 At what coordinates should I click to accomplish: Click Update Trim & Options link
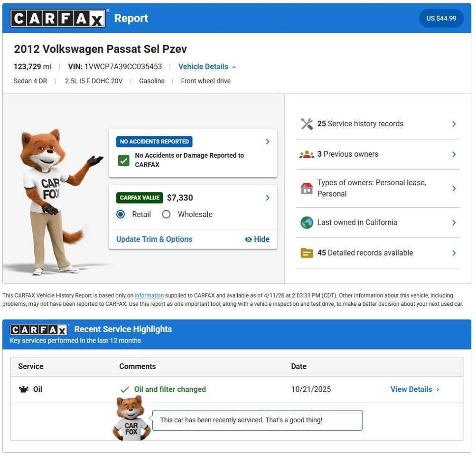[154, 239]
